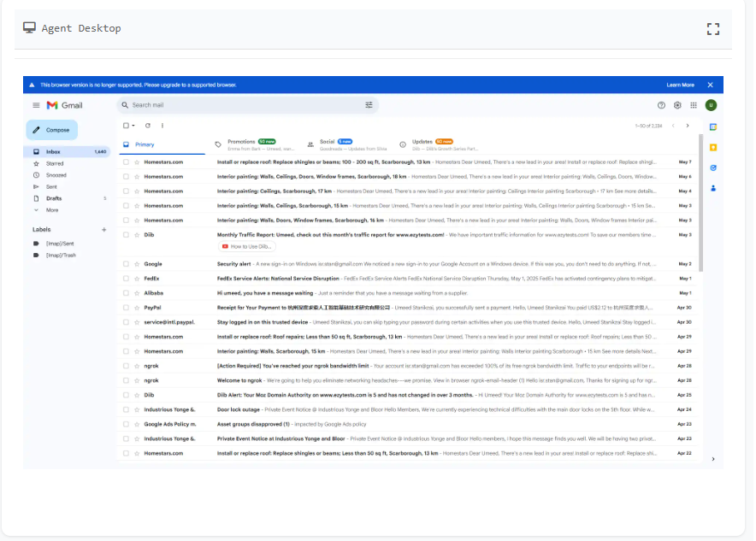Click the Gmail logo
The width and height of the screenshot is (756, 541).
[65, 105]
